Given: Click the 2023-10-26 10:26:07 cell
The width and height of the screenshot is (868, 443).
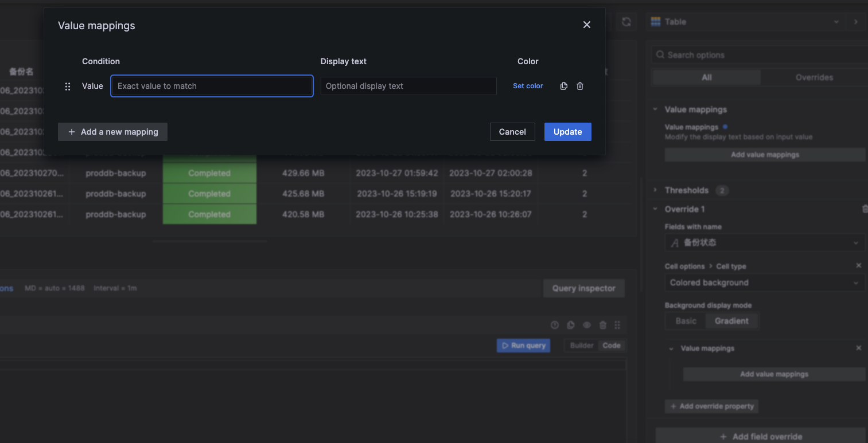Looking at the screenshot, I should point(491,214).
